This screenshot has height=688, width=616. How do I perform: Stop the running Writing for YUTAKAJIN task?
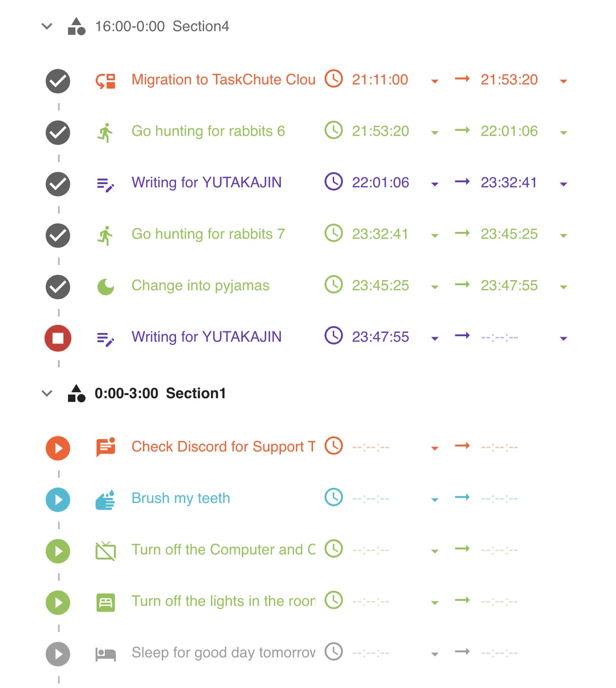58,338
